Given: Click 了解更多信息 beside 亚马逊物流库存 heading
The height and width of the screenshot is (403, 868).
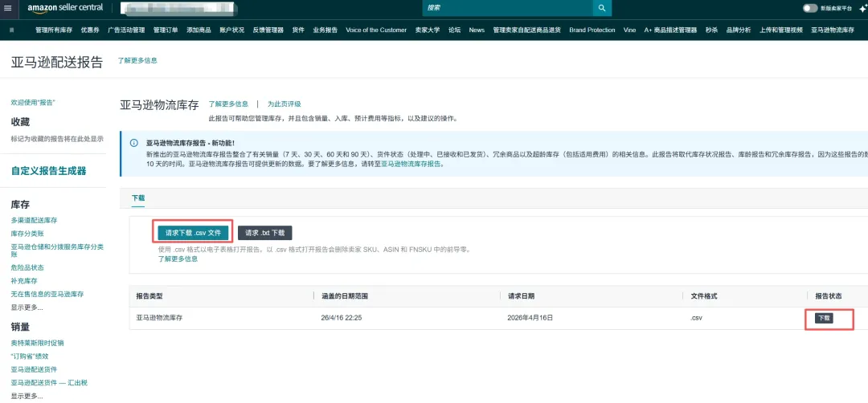Looking at the screenshot, I should [x=228, y=104].
